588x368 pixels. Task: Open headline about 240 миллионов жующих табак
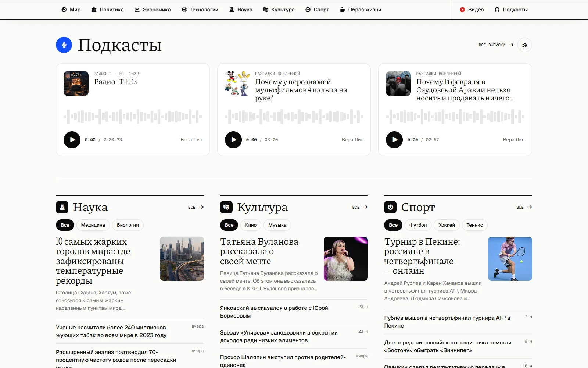pos(111,331)
